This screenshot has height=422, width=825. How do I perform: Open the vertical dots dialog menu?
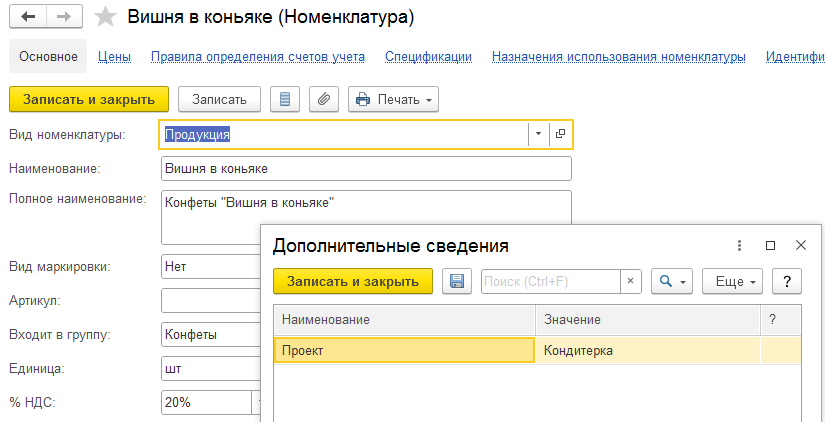pyautogui.click(x=739, y=245)
